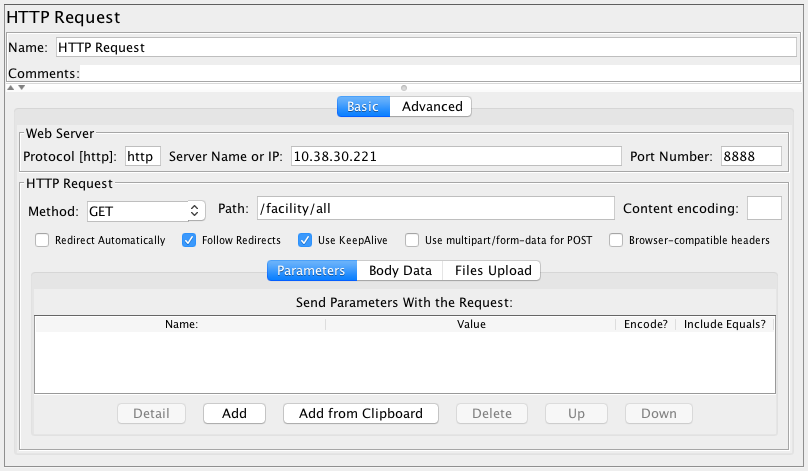Click the Add parameter button
This screenshot has width=808, height=471.
pos(234,413)
